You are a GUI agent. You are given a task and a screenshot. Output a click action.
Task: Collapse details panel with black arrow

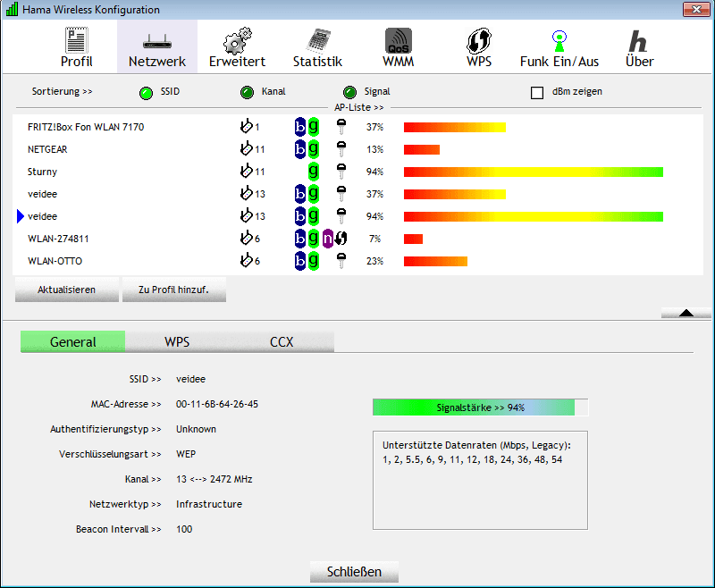coord(686,313)
